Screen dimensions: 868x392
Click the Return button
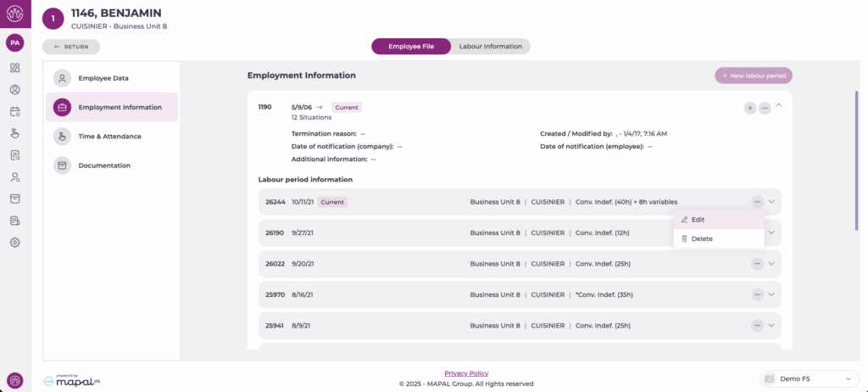pos(71,47)
